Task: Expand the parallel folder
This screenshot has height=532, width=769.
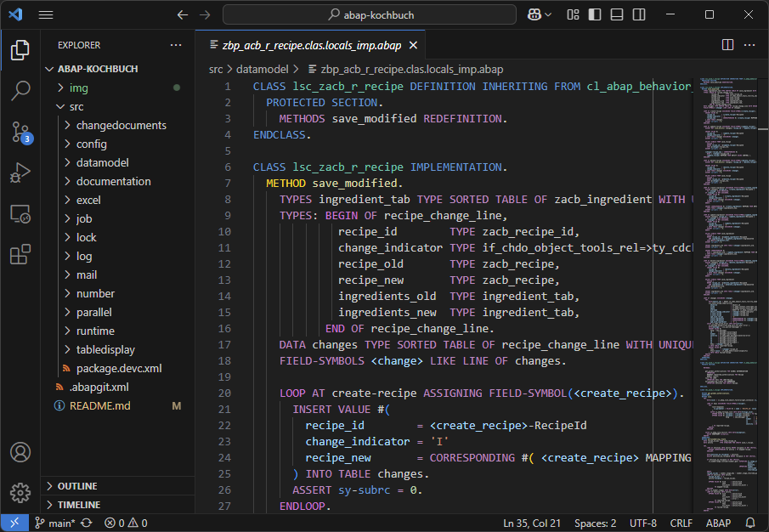Action: 119,312
